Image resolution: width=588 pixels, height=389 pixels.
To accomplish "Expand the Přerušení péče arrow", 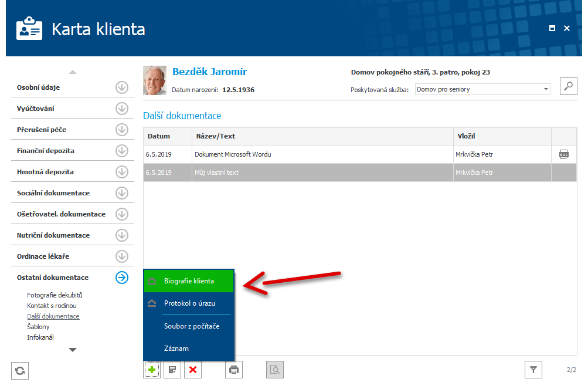I will [x=122, y=130].
